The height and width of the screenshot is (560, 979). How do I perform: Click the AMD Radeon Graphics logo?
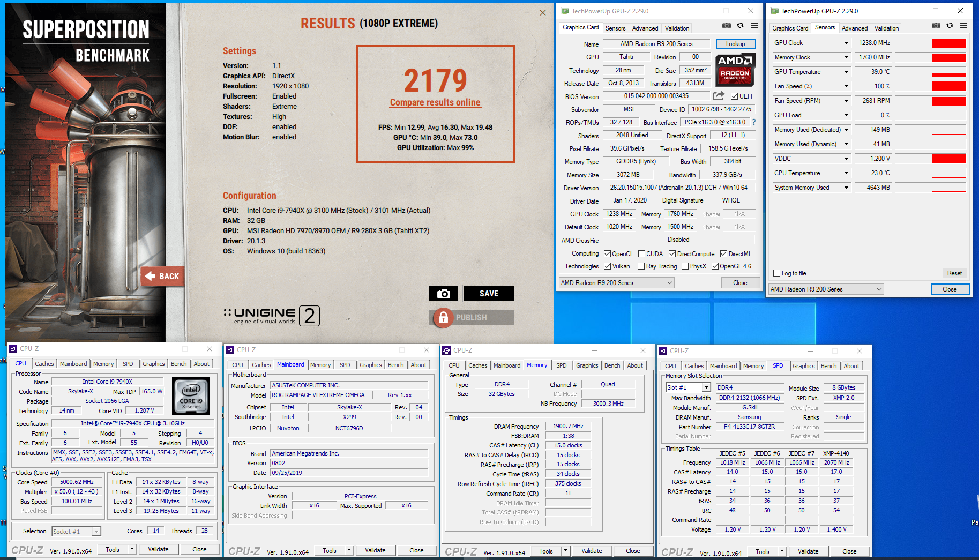pyautogui.click(x=736, y=70)
